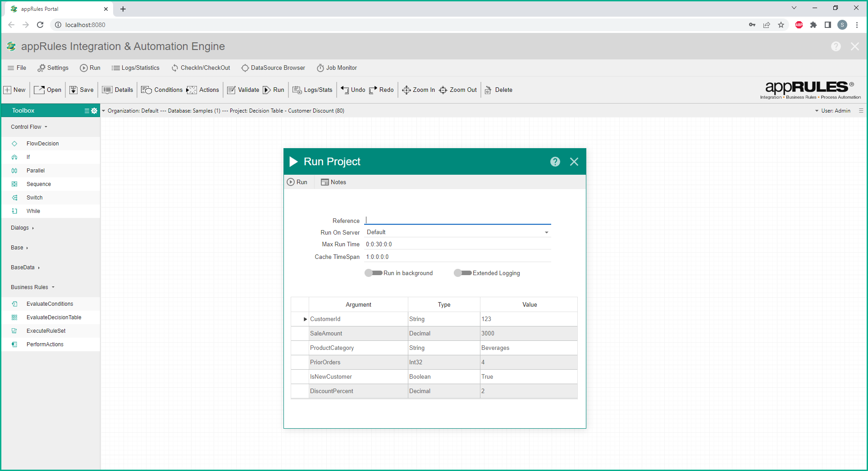Collapse the Business Rules toolbox section
Viewport: 868px width, 471px height.
click(x=32, y=287)
